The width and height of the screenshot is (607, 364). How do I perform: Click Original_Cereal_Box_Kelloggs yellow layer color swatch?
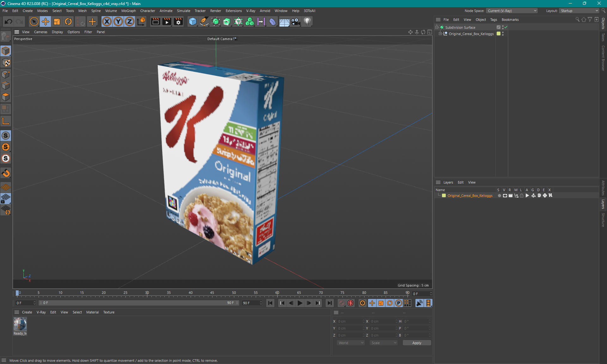coord(444,196)
